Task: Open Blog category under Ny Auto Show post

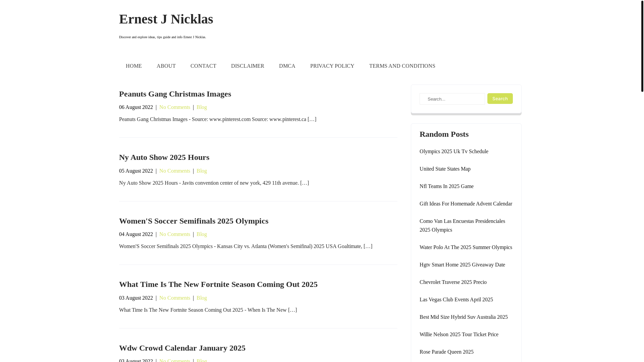Action: pyautogui.click(x=202, y=171)
